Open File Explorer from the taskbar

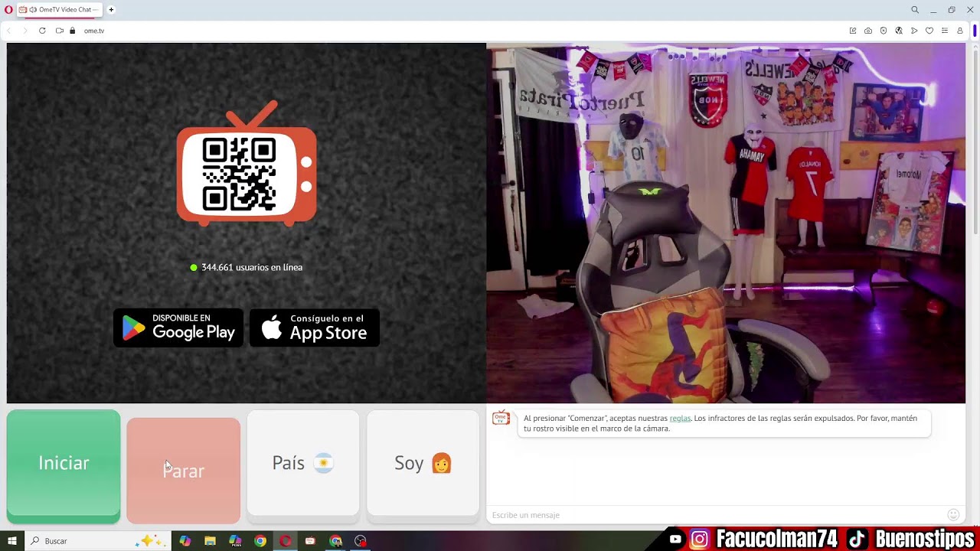[x=210, y=541]
